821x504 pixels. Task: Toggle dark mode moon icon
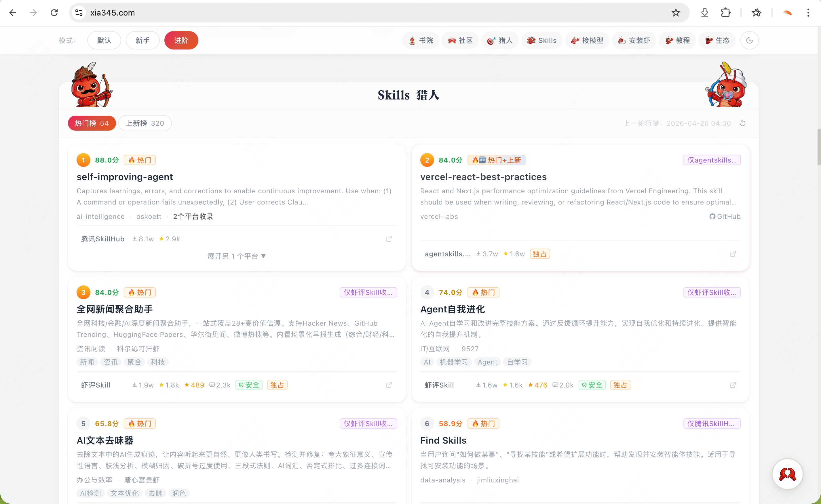[749, 40]
